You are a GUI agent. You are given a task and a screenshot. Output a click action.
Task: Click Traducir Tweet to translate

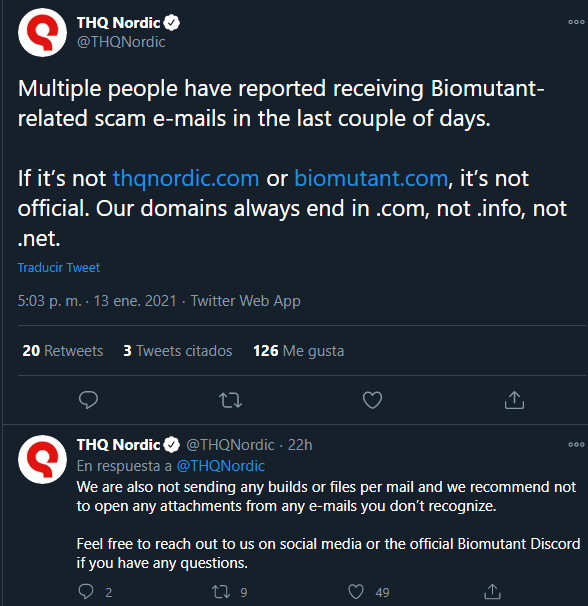point(59,267)
